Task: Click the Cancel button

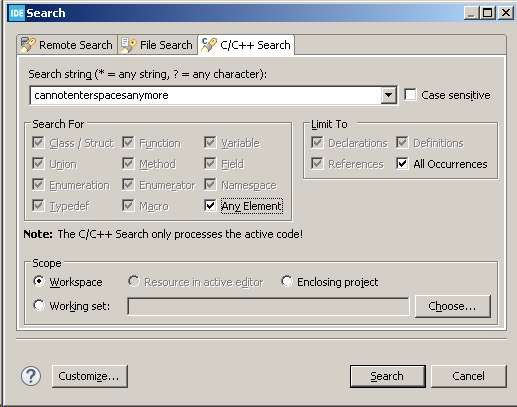Action: 468,376
